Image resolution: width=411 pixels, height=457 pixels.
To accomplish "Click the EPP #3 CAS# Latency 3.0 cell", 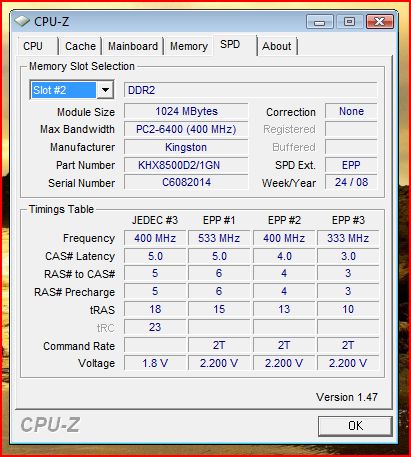I will pyautogui.click(x=348, y=256).
